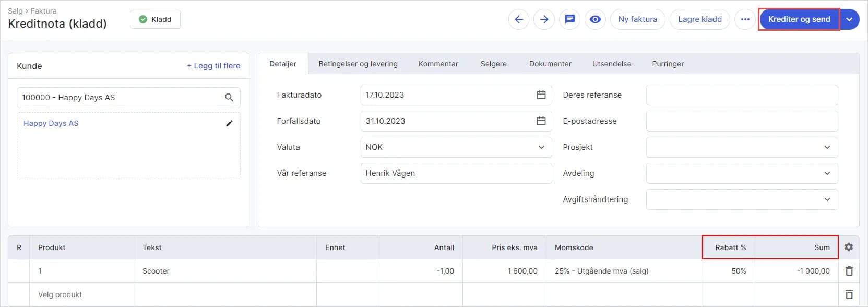Open the Avgiftshåndtering dropdown

coord(827,199)
